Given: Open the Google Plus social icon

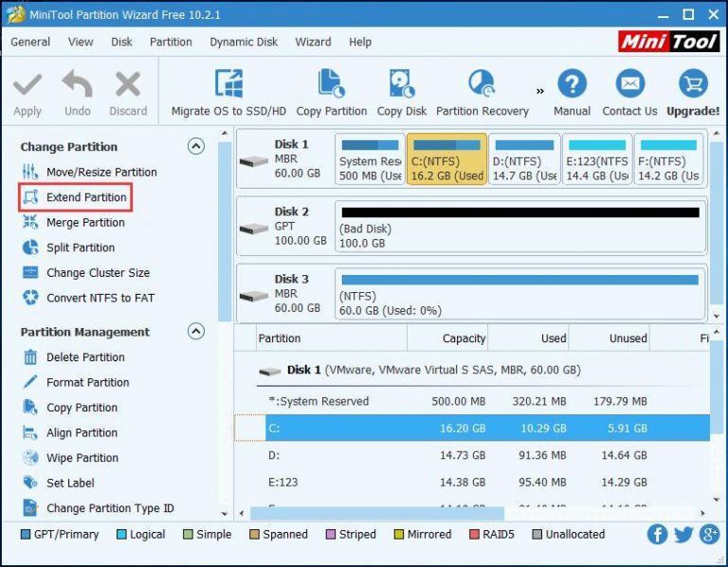Looking at the screenshot, I should [709, 534].
